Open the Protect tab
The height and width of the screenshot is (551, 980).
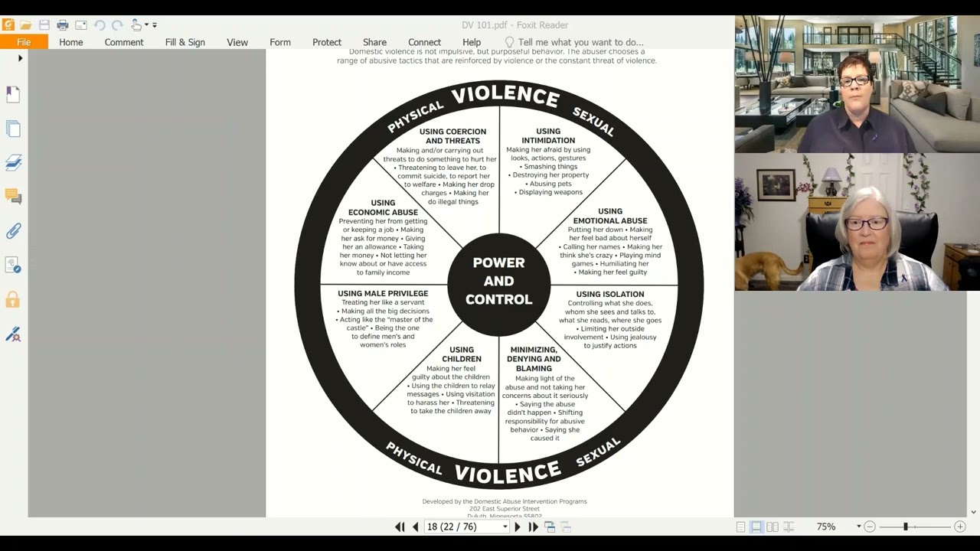[x=327, y=42]
